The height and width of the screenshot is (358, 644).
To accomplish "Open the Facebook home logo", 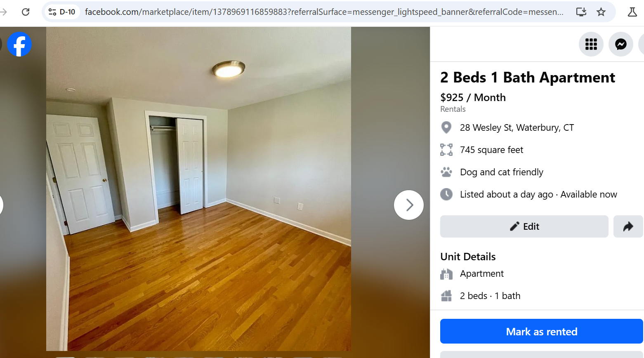I will (19, 44).
